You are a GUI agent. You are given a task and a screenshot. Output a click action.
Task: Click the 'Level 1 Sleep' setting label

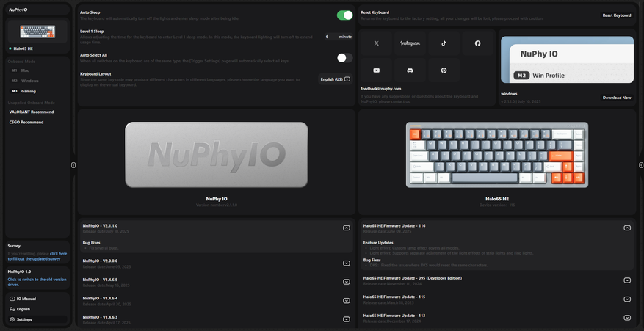click(92, 32)
